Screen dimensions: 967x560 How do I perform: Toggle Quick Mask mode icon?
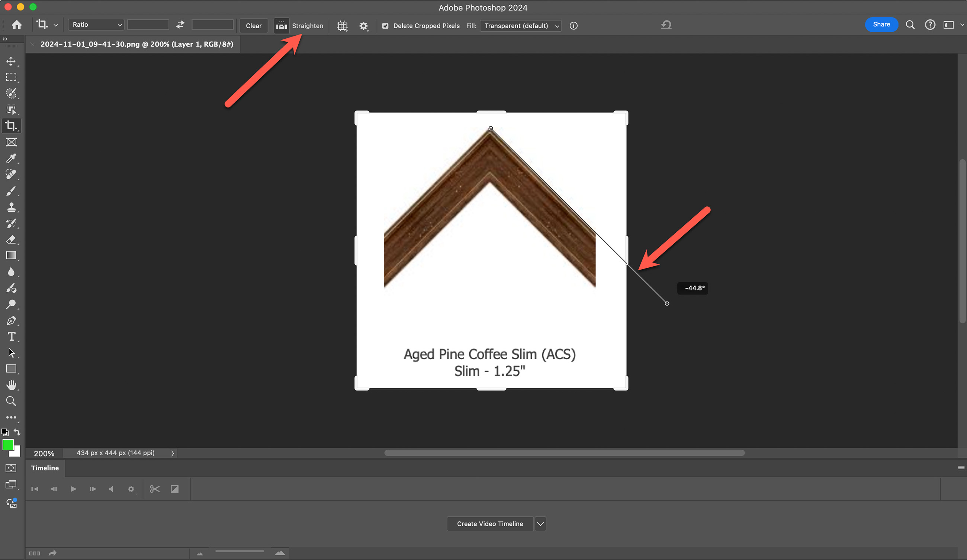[x=11, y=468]
